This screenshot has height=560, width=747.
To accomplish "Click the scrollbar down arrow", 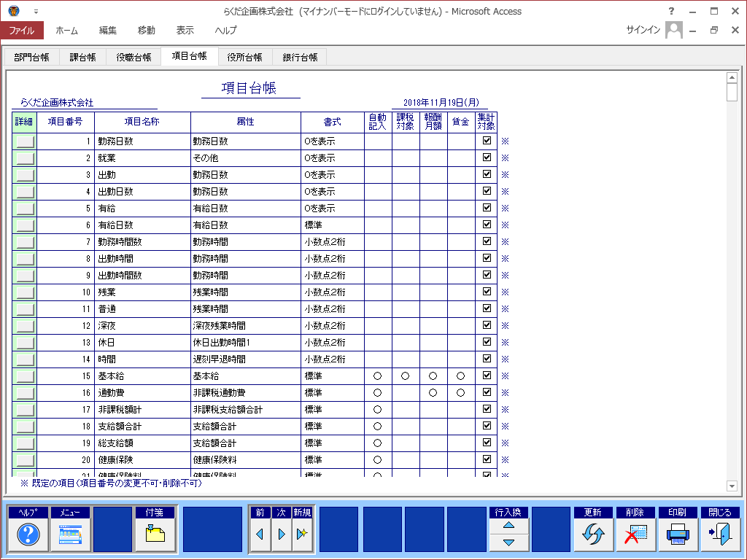I will coord(732,486).
